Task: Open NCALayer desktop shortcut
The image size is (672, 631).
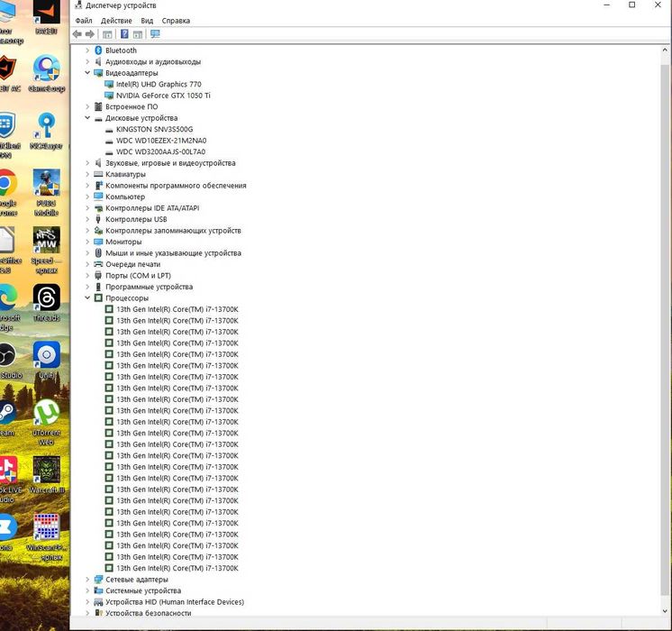Action: pyautogui.click(x=46, y=131)
